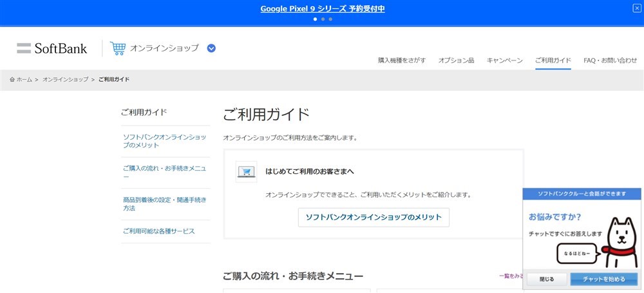644x293 pixels.
Task: Click the home icon in breadcrumb
Action: 12,80
